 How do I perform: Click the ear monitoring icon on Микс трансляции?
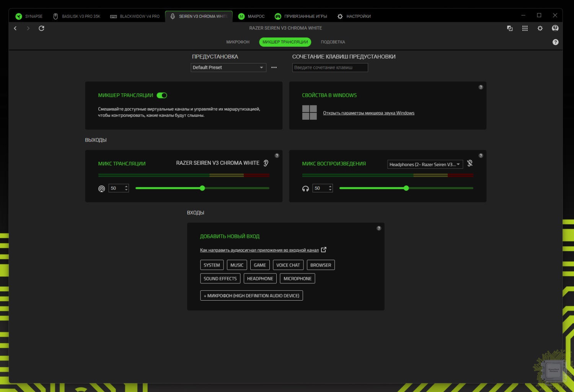tap(266, 163)
